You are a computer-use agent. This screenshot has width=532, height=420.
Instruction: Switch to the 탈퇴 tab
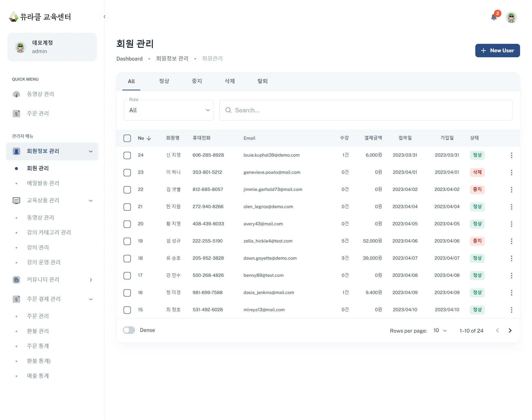pos(262,81)
